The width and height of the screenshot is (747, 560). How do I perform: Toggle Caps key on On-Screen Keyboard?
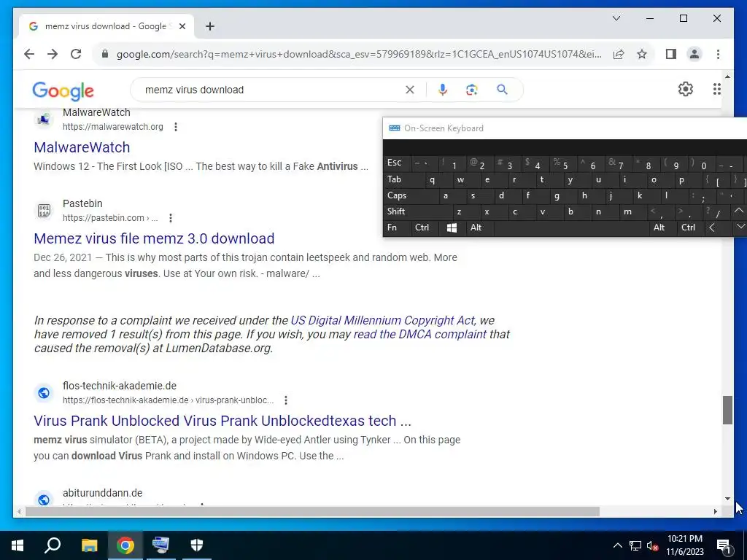tap(411, 195)
